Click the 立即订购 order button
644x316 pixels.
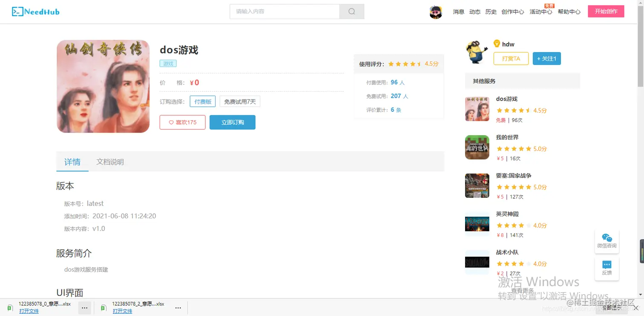pos(233,122)
